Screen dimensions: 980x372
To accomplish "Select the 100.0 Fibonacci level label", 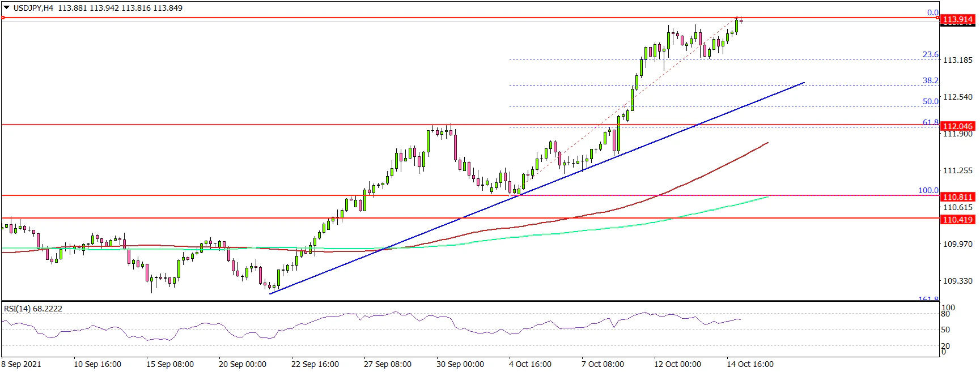I will 928,191.
